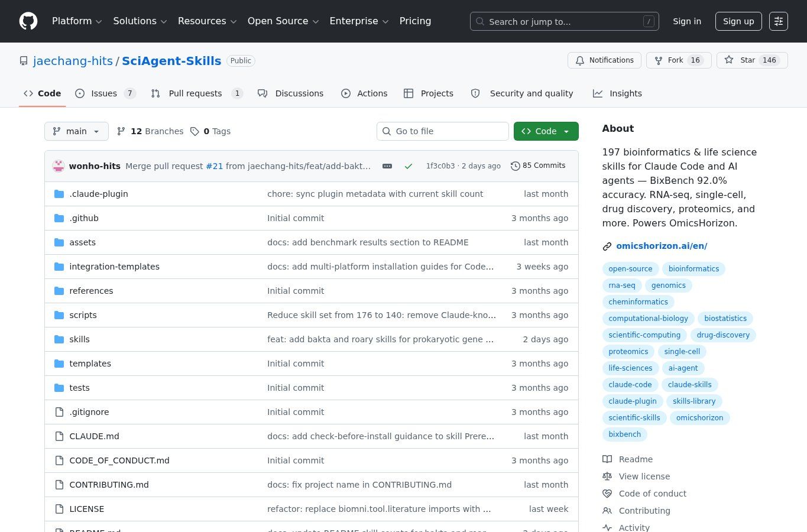Image resolution: width=807 pixels, height=532 pixels.
Task: Click the Sign in link
Action: coord(687,21)
